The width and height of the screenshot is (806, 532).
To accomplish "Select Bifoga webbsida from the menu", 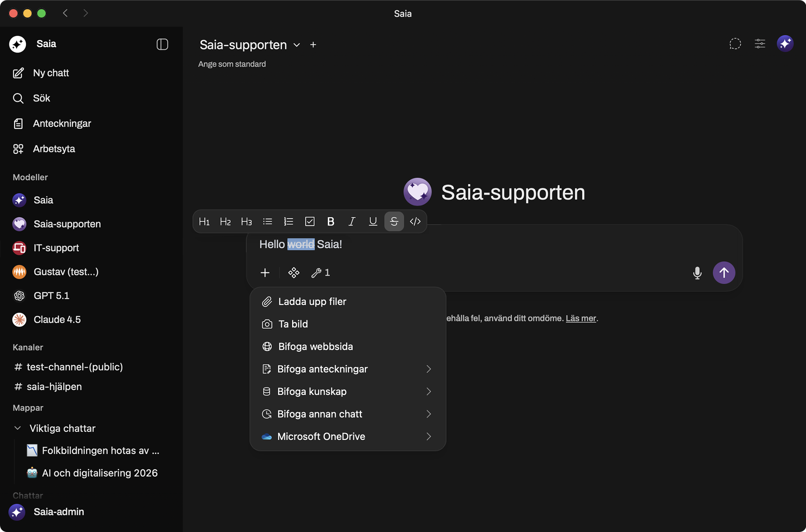I will pyautogui.click(x=315, y=346).
